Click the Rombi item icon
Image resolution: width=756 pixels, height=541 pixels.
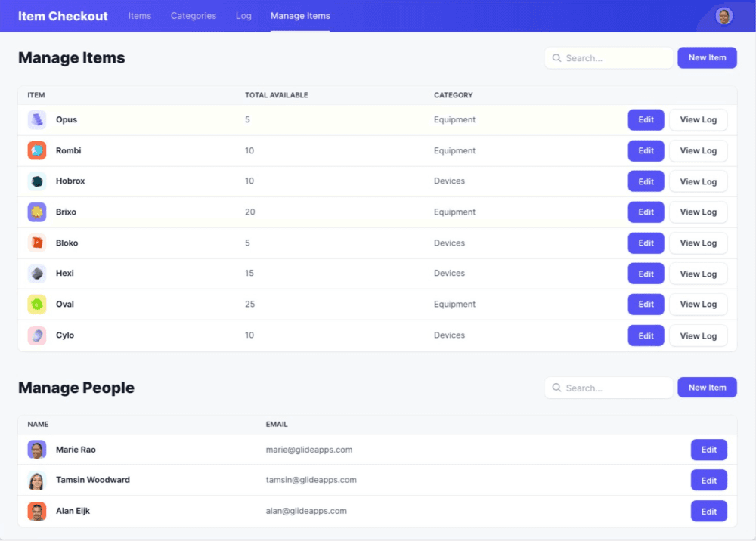click(36, 151)
